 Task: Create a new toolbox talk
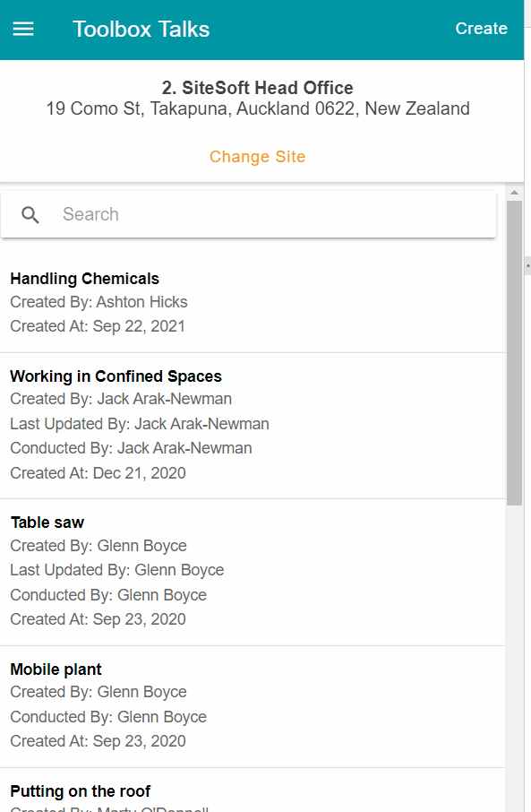click(x=481, y=29)
